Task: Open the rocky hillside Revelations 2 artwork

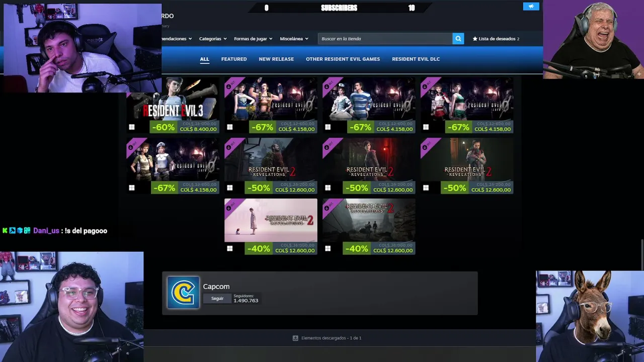Action: click(369, 220)
